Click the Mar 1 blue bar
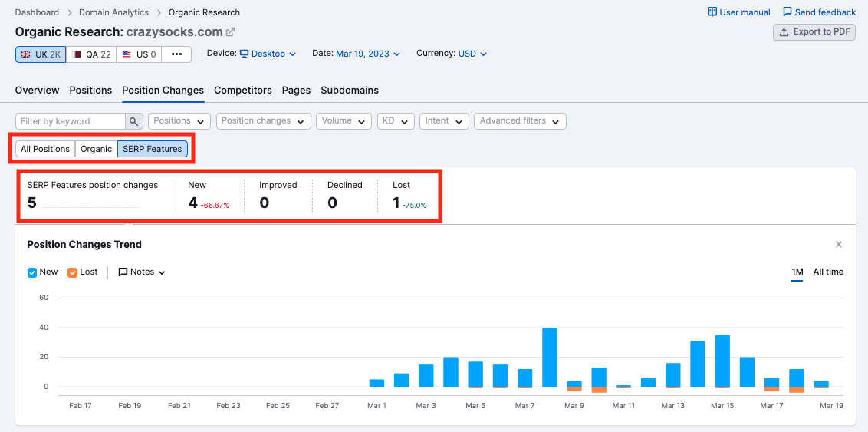The width and height of the screenshot is (868, 432). tap(376, 383)
